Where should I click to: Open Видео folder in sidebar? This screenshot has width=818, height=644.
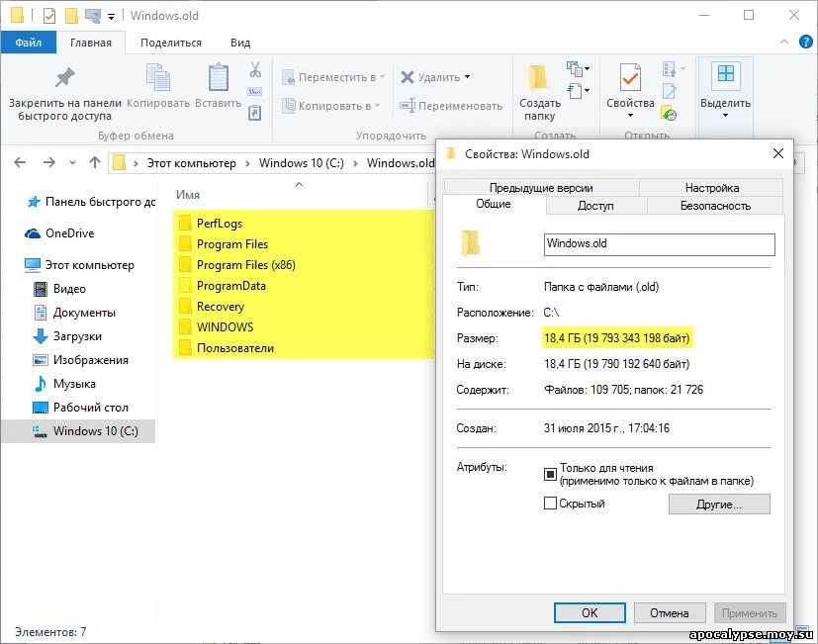[x=59, y=289]
